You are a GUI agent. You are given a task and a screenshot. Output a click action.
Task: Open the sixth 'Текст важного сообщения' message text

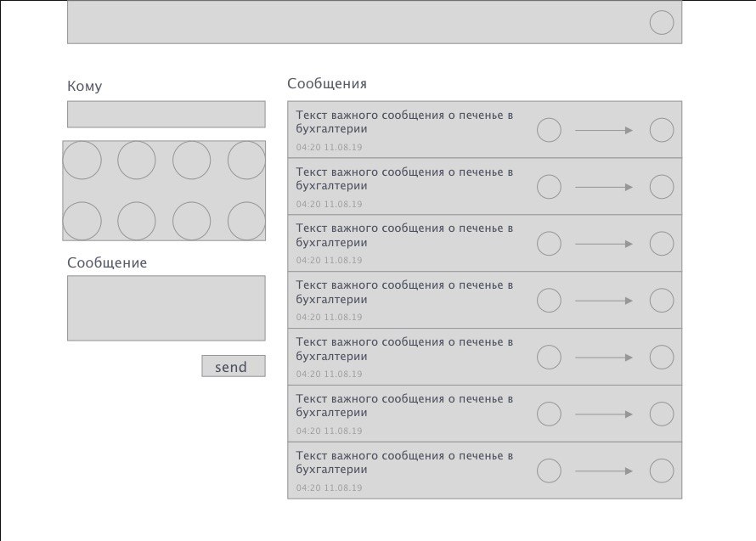pyautogui.click(x=404, y=406)
